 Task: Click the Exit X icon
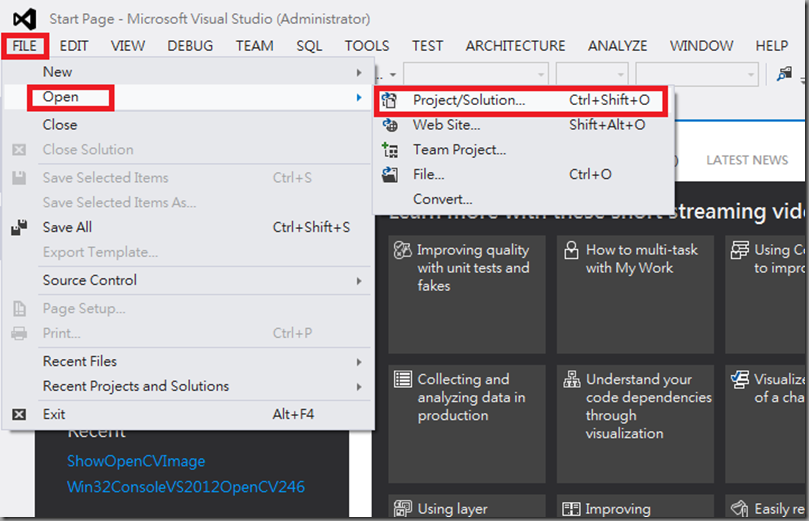tap(19, 414)
